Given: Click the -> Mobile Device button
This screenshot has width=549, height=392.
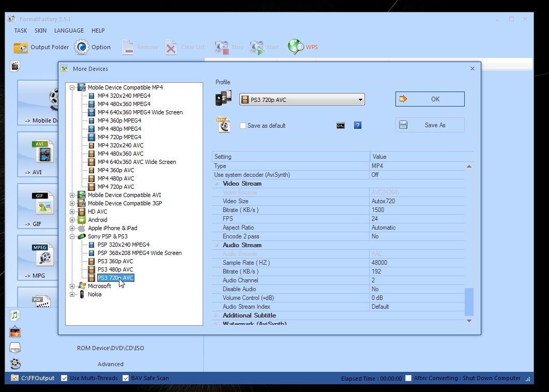Looking at the screenshot, I should point(38,102).
